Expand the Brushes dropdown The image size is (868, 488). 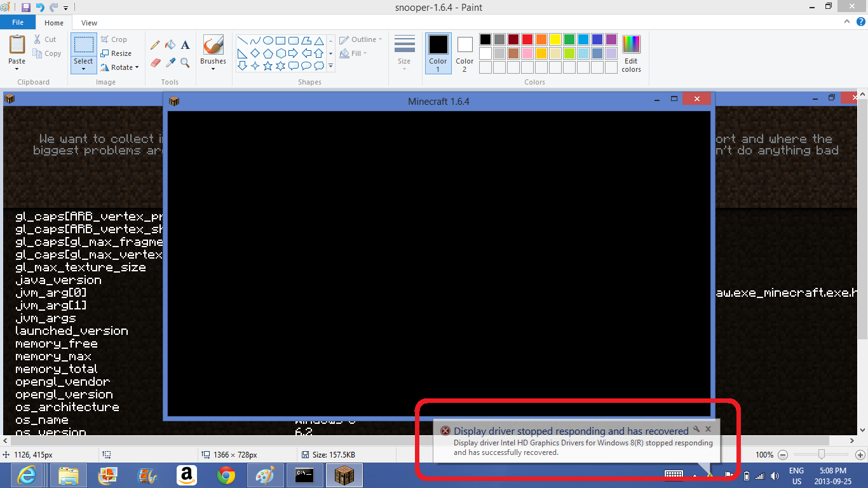coord(213,68)
